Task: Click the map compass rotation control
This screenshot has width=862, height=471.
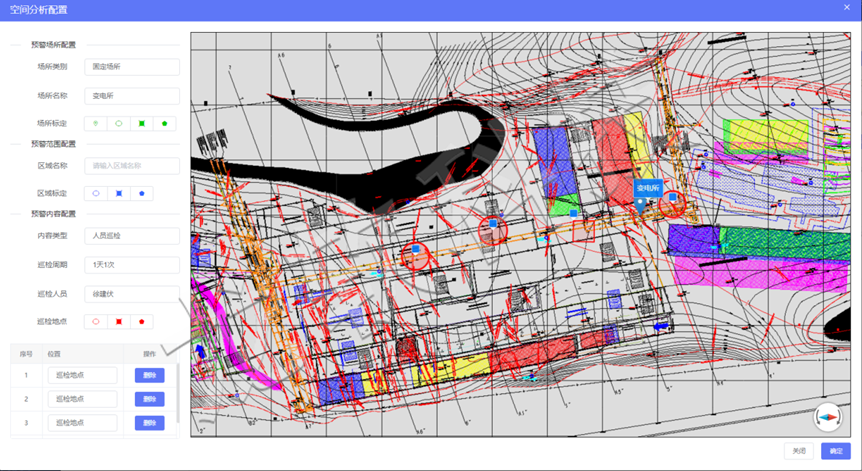Action: pyautogui.click(x=829, y=417)
